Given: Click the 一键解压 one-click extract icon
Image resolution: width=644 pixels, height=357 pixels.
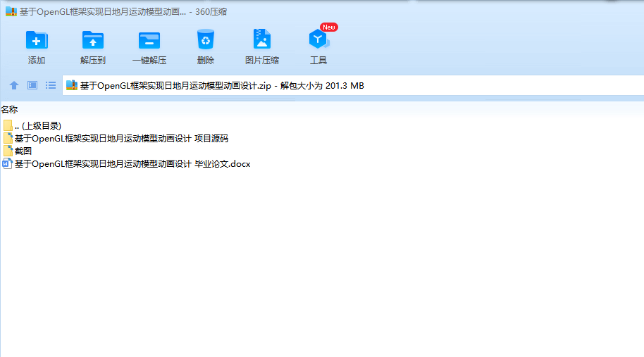Looking at the screenshot, I should [149, 41].
